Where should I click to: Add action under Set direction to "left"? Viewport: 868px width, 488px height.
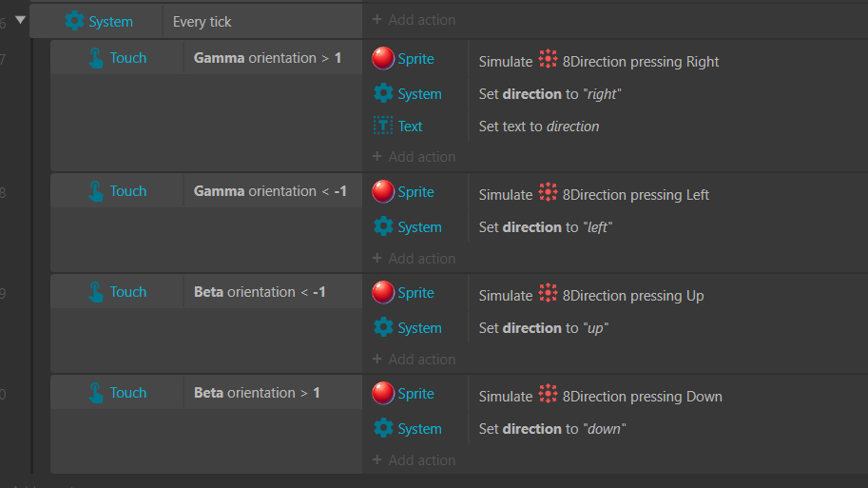tap(415, 258)
